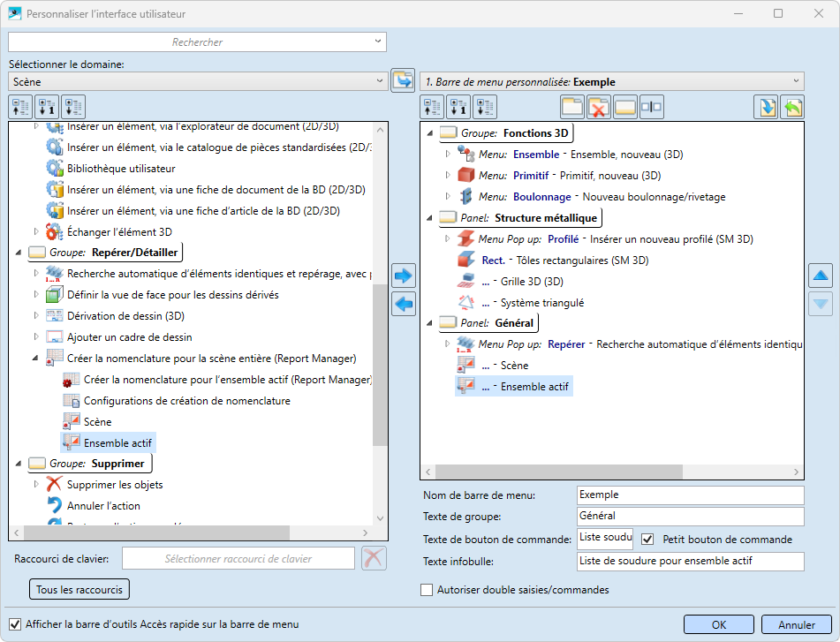The height and width of the screenshot is (642, 840).
Task: Clear keyboard shortcut with the X button
Action: (x=375, y=558)
